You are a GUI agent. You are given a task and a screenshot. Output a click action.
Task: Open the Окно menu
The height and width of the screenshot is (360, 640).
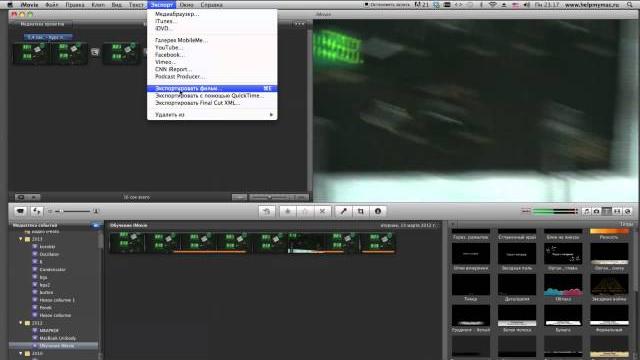[x=187, y=5]
